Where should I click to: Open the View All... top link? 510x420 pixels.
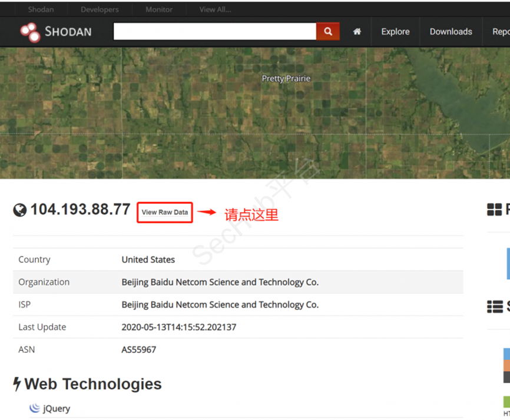(215, 9)
